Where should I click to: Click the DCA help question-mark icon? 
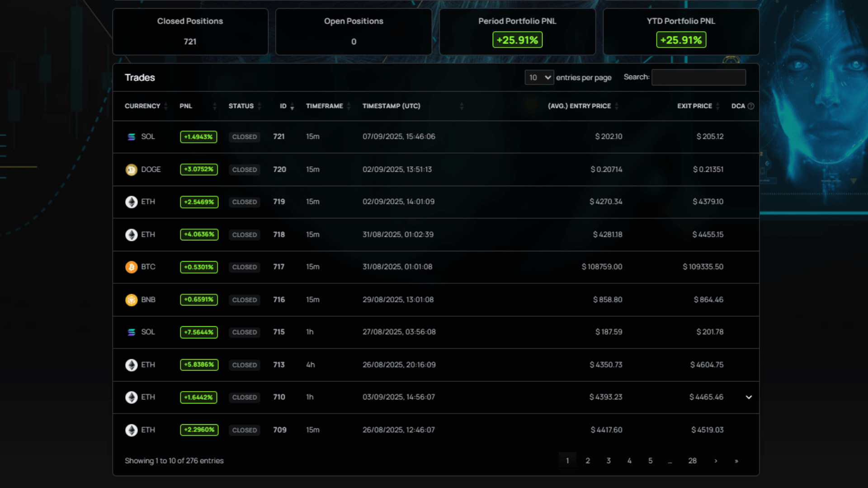tap(751, 106)
